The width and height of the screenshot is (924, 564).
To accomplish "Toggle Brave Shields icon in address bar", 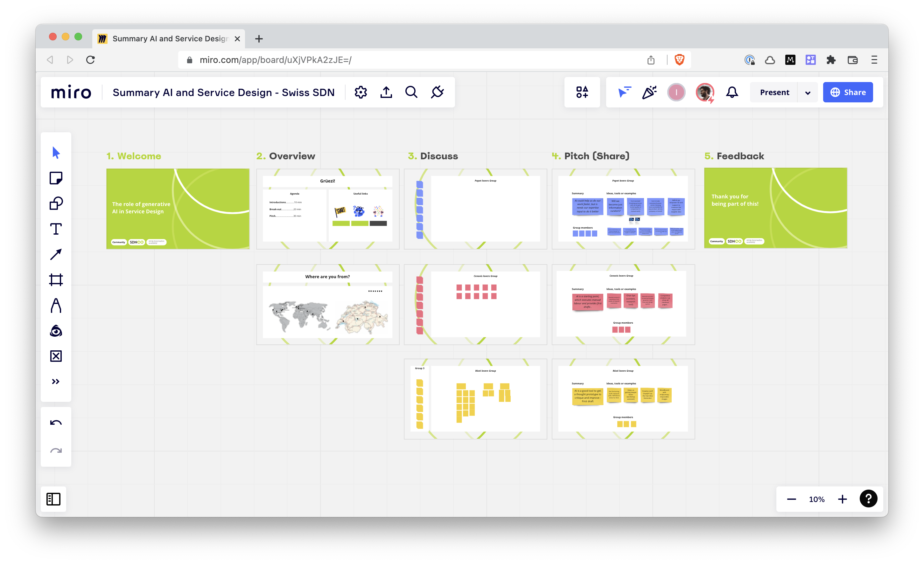I will (x=679, y=60).
